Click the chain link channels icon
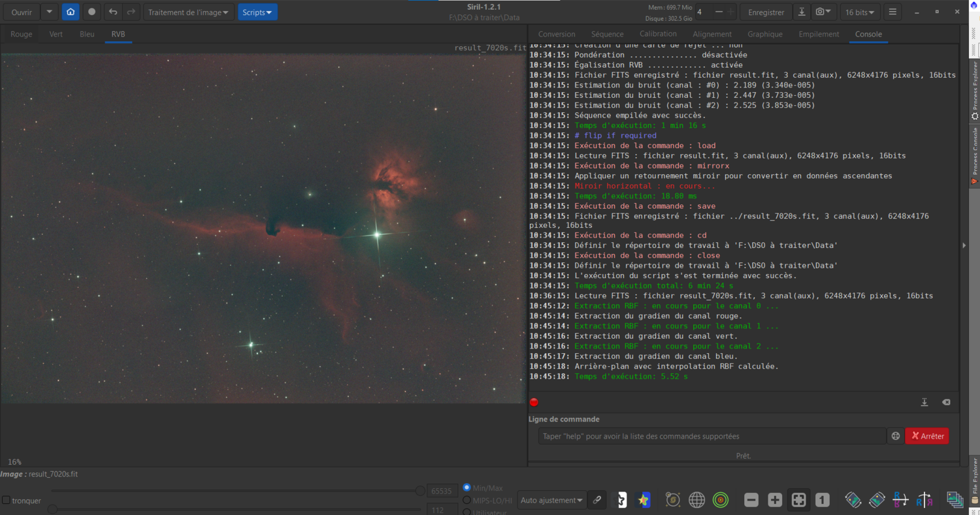Image resolution: width=980 pixels, height=515 pixels. [596, 500]
